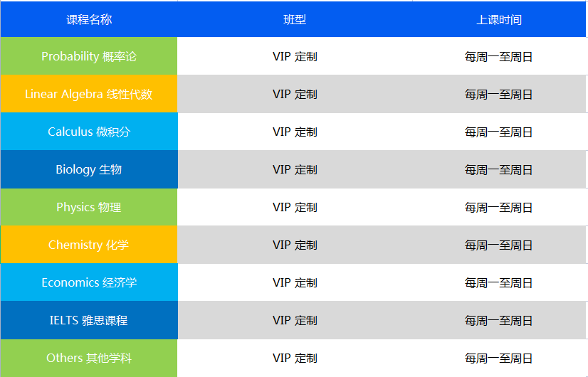Select the 班型 column header
This screenshot has height=377, width=588.
click(295, 19)
